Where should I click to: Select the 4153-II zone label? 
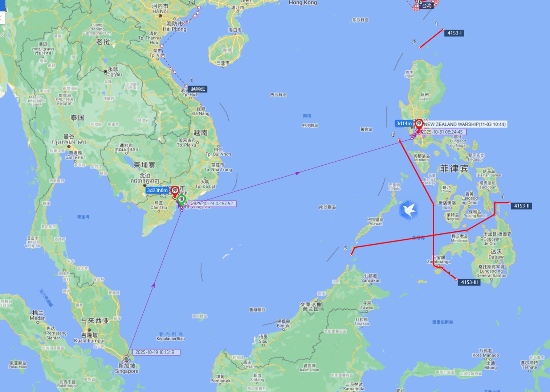point(522,206)
